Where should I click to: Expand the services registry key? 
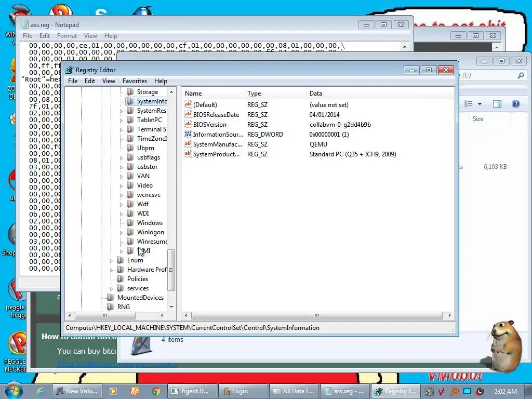coord(111,289)
